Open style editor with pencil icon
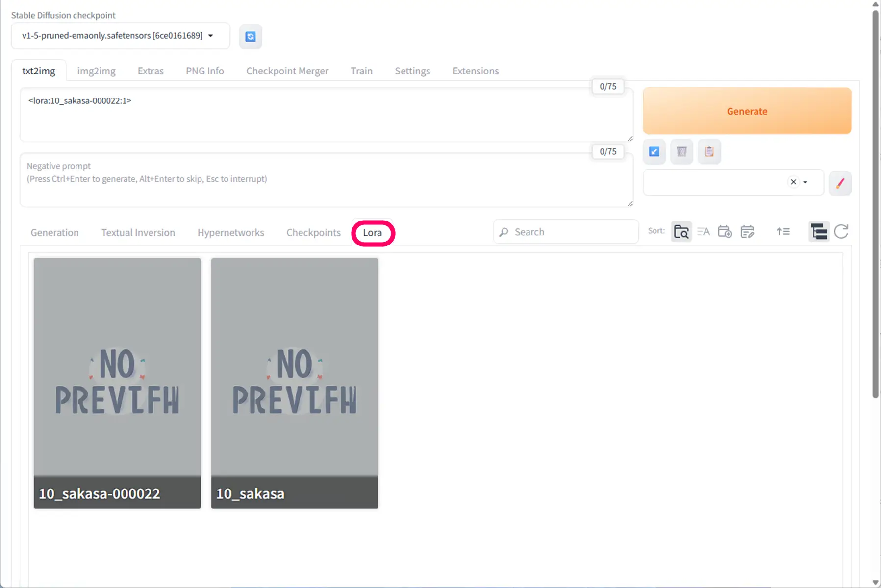Image resolution: width=881 pixels, height=588 pixels. click(840, 183)
